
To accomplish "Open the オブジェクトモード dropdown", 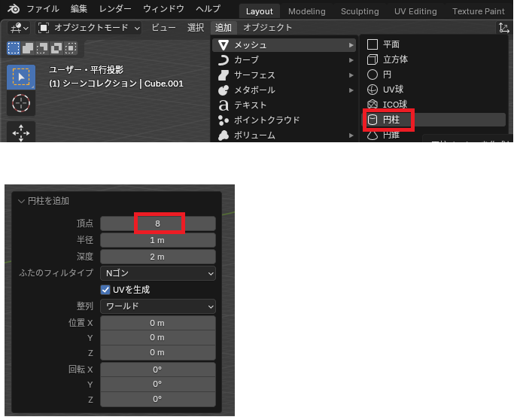I will pos(89,28).
